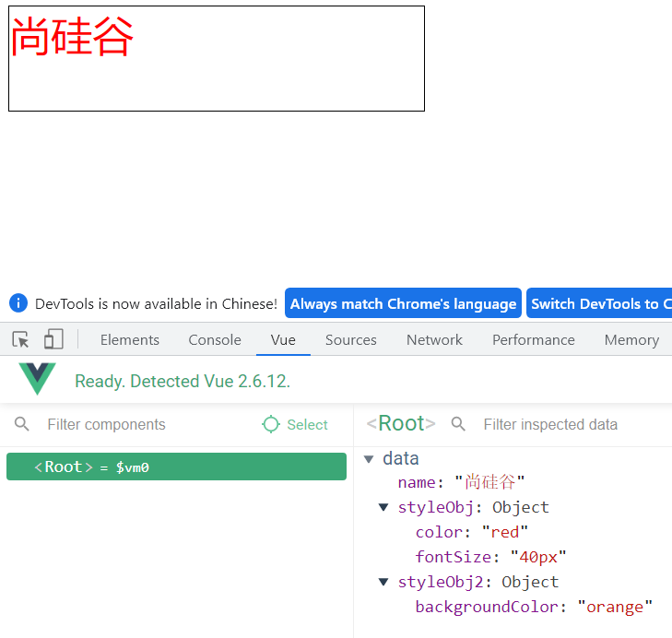Click Always match Chrome's language button
The width and height of the screenshot is (672, 638).
pyautogui.click(x=403, y=303)
